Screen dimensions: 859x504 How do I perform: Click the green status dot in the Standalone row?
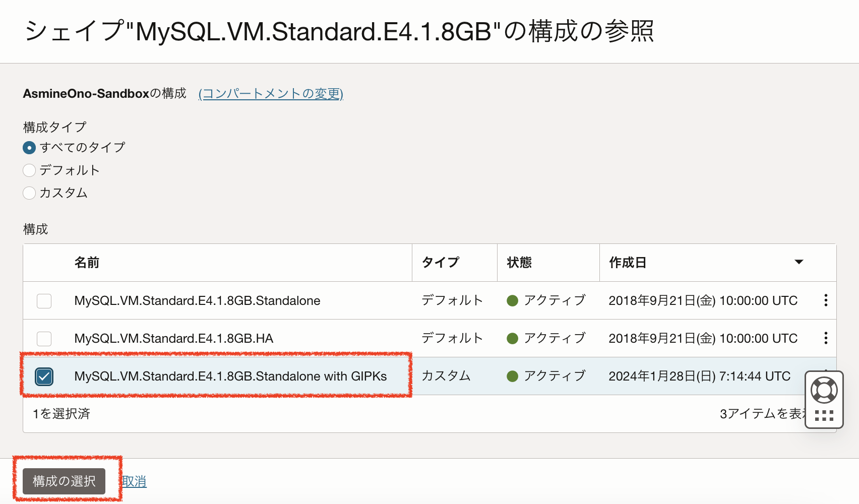point(512,301)
